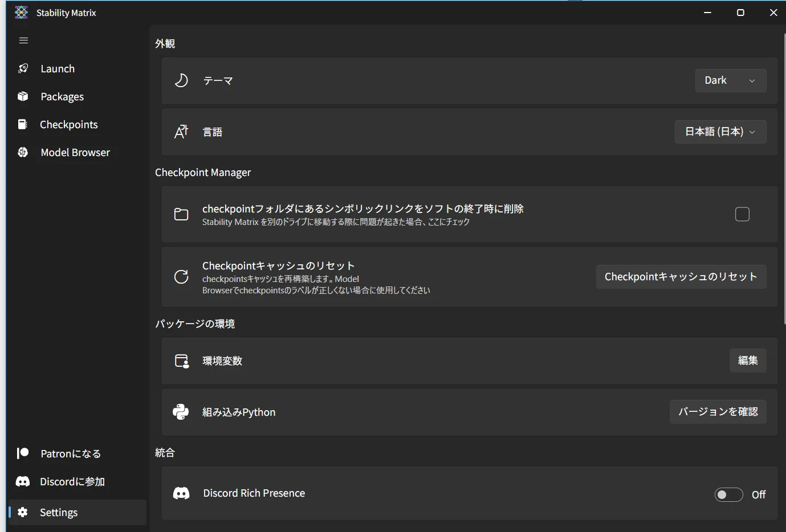Toggle the hamburger navigation menu
The image size is (786, 532).
point(23,40)
